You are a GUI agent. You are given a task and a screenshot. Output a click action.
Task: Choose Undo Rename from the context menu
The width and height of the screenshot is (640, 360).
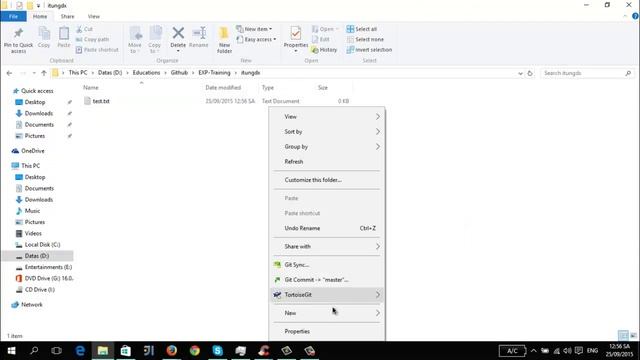click(x=327, y=228)
